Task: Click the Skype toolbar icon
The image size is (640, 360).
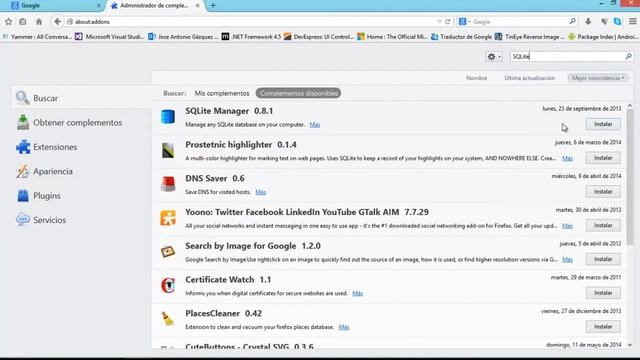Action: (617, 22)
